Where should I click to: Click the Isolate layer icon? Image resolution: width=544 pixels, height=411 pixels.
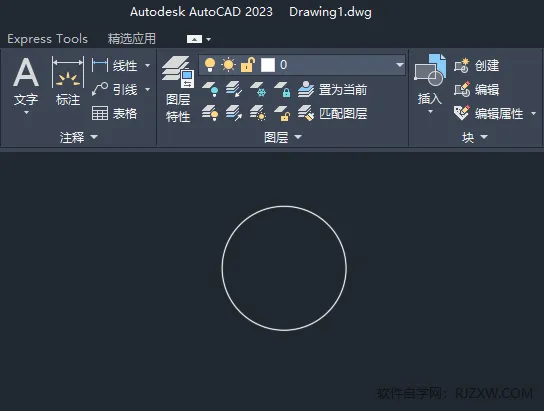pos(234,89)
